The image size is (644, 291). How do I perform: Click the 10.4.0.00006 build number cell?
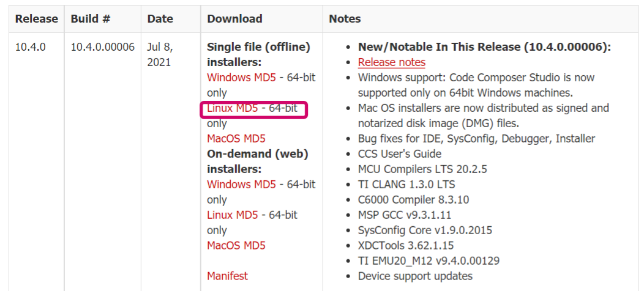click(102, 47)
